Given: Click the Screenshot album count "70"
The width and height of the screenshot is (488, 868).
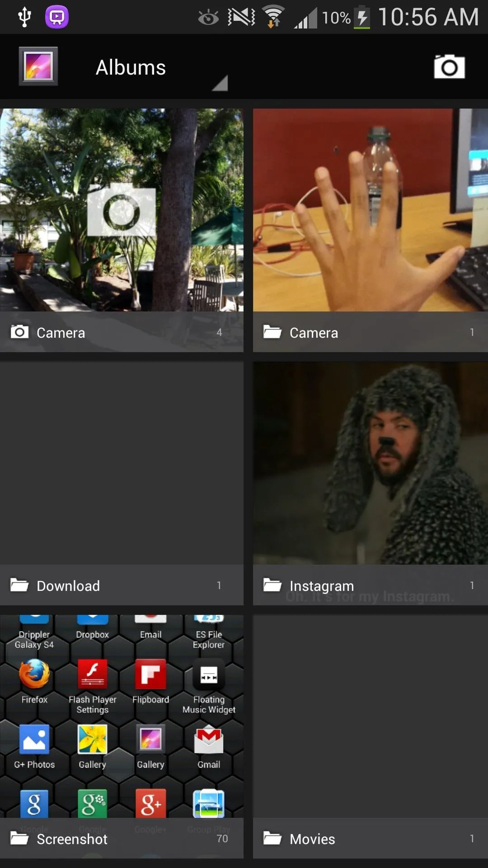Looking at the screenshot, I should coord(222,839).
